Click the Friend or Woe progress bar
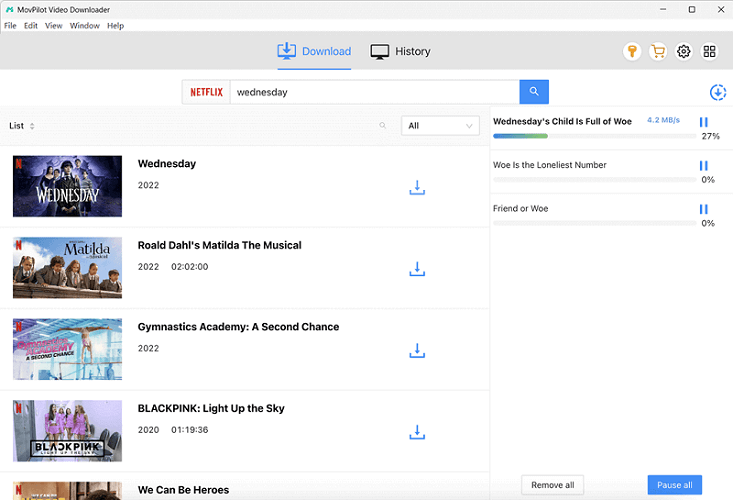Image resolution: width=733 pixels, height=500 pixels. pyautogui.click(x=595, y=223)
